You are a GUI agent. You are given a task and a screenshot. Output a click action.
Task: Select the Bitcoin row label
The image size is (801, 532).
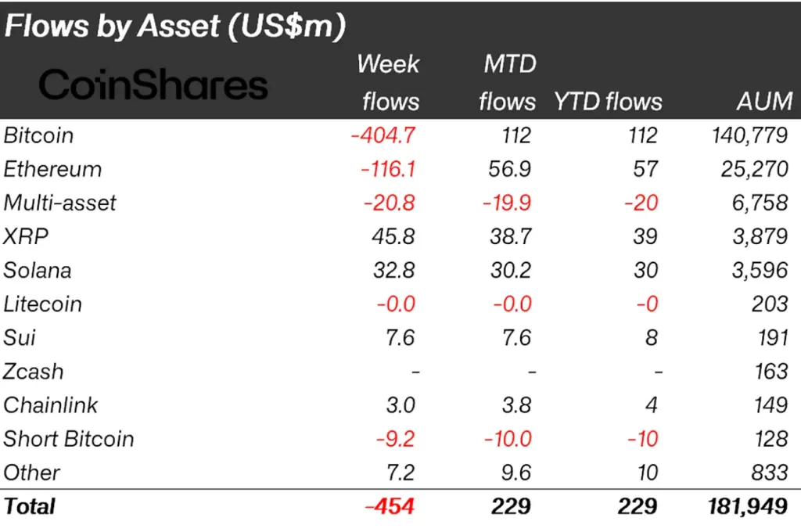pyautogui.click(x=38, y=135)
